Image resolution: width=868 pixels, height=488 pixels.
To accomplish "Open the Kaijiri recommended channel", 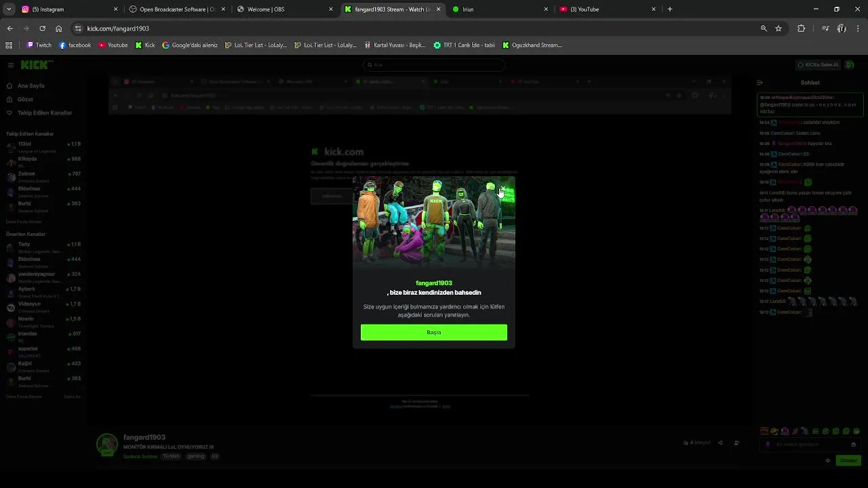I will tap(43, 365).
